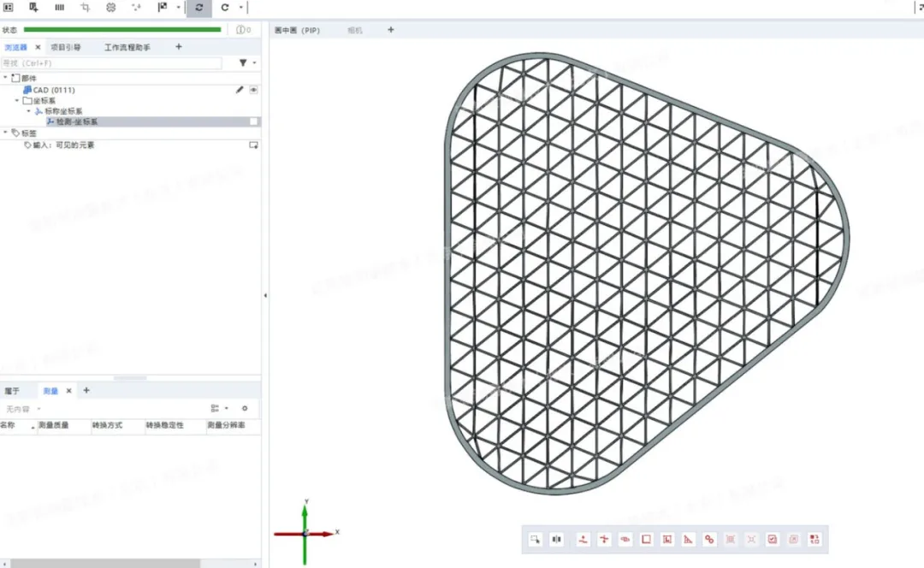Click the info counter icon showing 0
This screenshot has width=924, height=568.
(243, 29)
